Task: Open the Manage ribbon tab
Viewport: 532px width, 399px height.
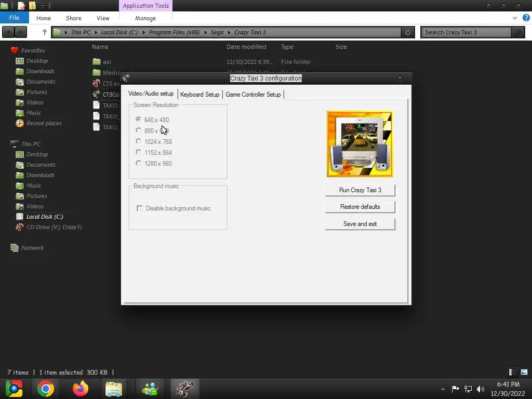Action: pyautogui.click(x=145, y=18)
